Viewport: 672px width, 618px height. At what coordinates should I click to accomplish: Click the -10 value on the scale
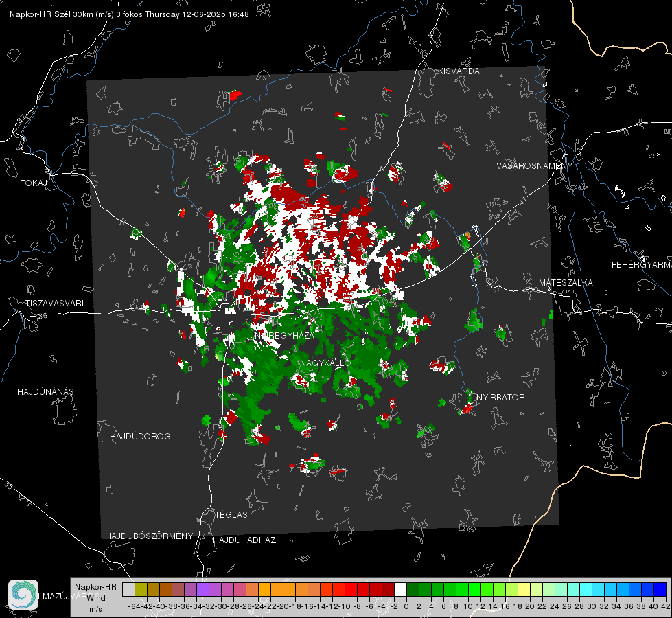344,606
